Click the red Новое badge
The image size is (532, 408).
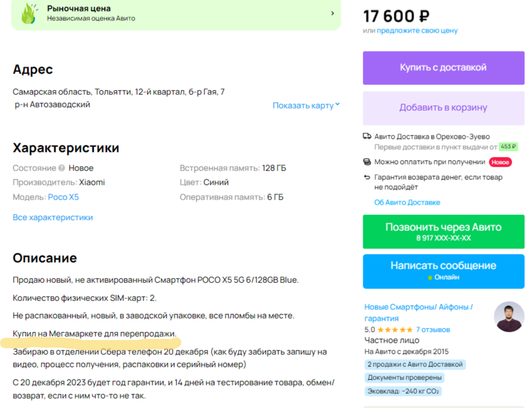pyautogui.click(x=500, y=162)
